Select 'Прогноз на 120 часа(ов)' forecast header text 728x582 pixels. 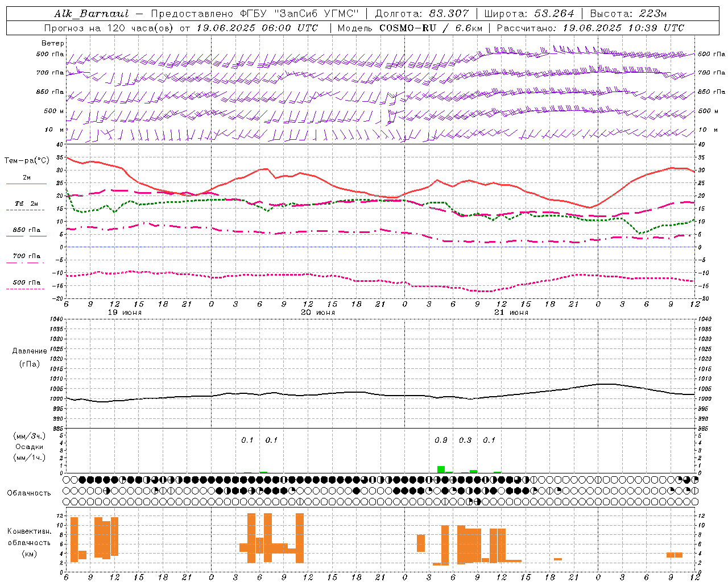coord(109,28)
